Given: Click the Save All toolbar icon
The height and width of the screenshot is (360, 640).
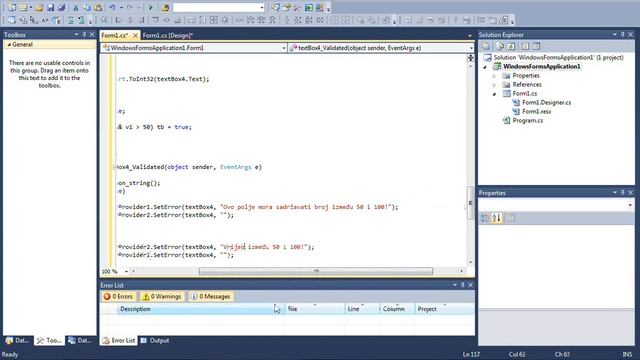Looking at the screenshot, I should (62, 7).
